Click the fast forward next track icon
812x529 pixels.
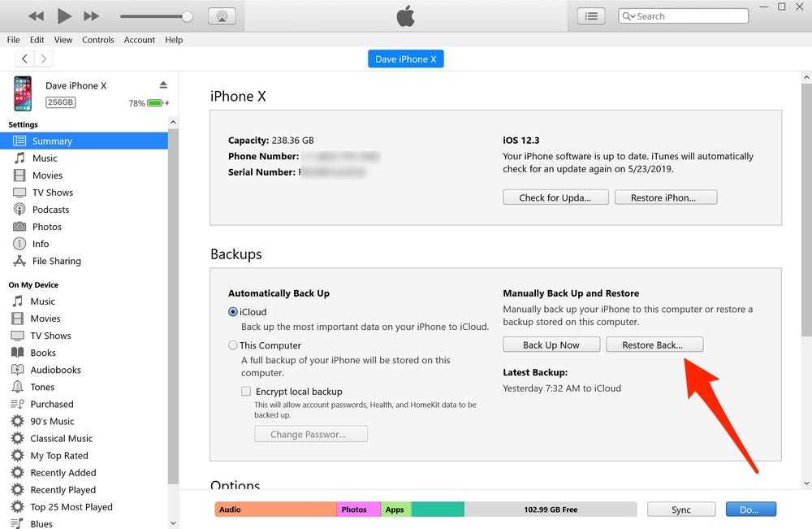click(x=92, y=16)
